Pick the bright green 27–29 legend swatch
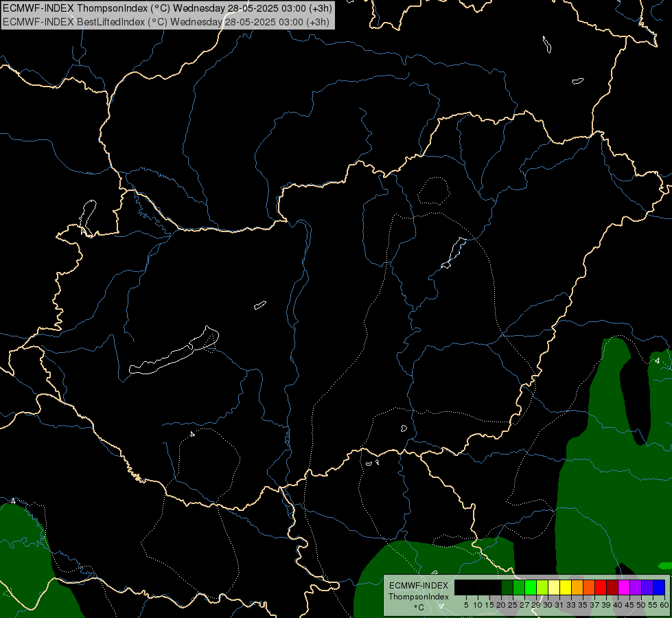Viewport: 672px width, 618px height. [531, 587]
